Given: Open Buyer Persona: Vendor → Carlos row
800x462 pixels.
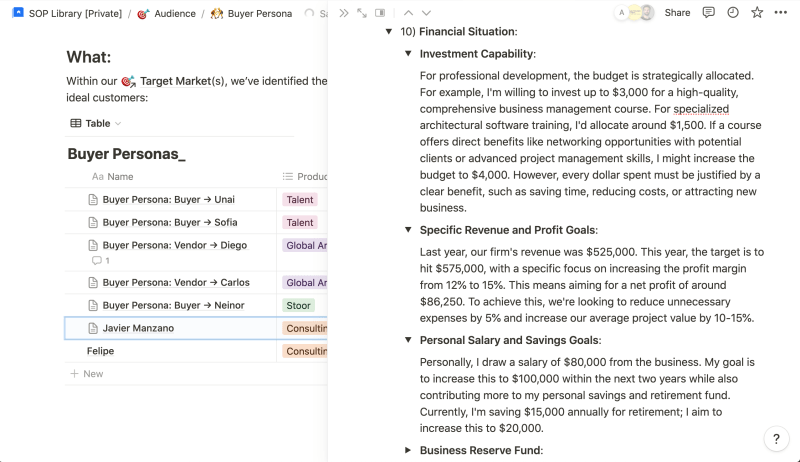Looking at the screenshot, I should click(176, 283).
